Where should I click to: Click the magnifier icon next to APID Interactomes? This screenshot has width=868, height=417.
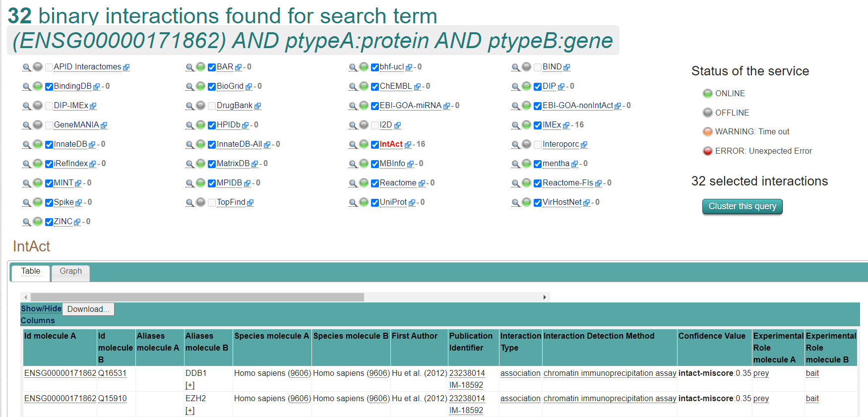point(27,67)
